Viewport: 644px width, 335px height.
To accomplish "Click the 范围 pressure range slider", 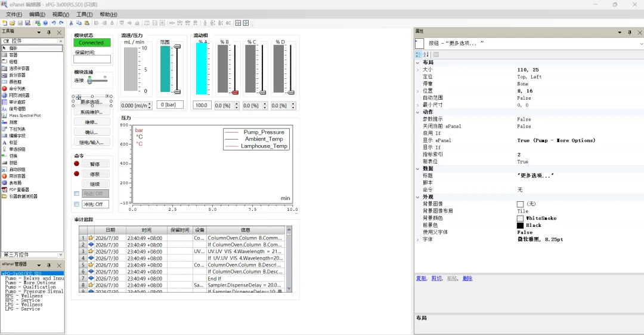I will click(177, 69).
